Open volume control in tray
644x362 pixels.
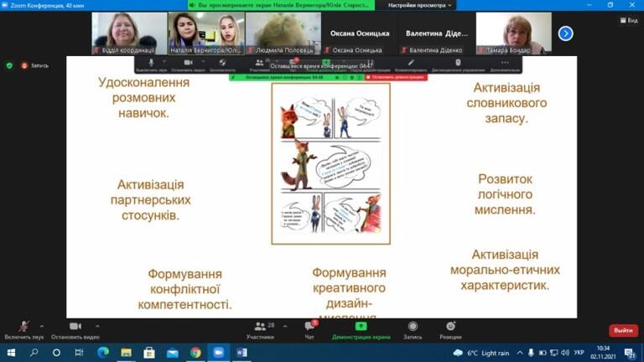coord(565,353)
